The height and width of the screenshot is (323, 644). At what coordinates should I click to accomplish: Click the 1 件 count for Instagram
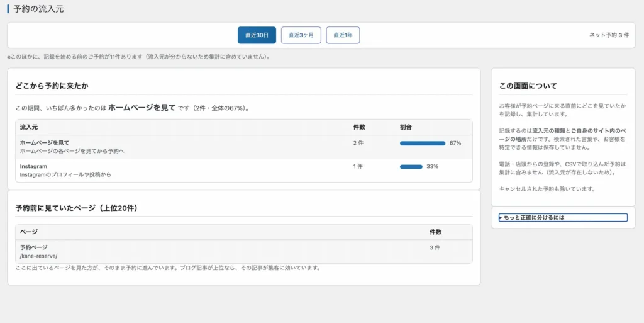pyautogui.click(x=358, y=166)
